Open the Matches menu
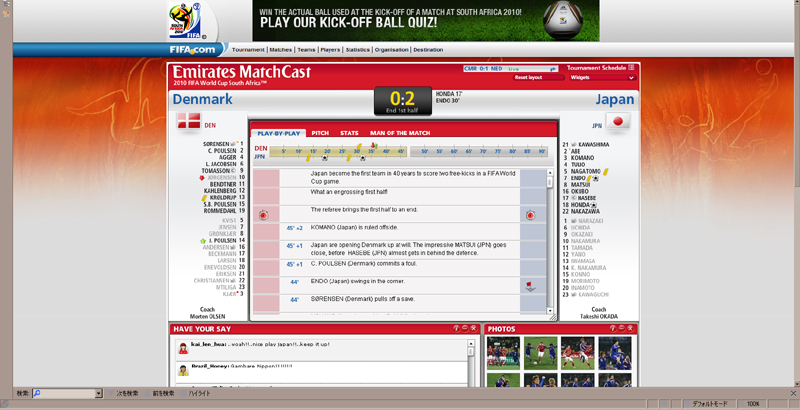The width and height of the screenshot is (800, 410). [x=281, y=49]
